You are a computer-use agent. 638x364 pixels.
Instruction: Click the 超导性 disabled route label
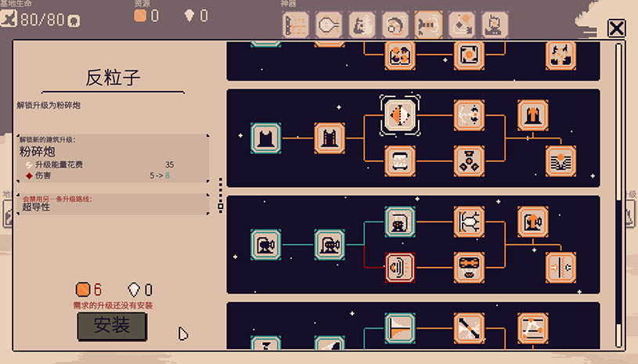point(36,207)
